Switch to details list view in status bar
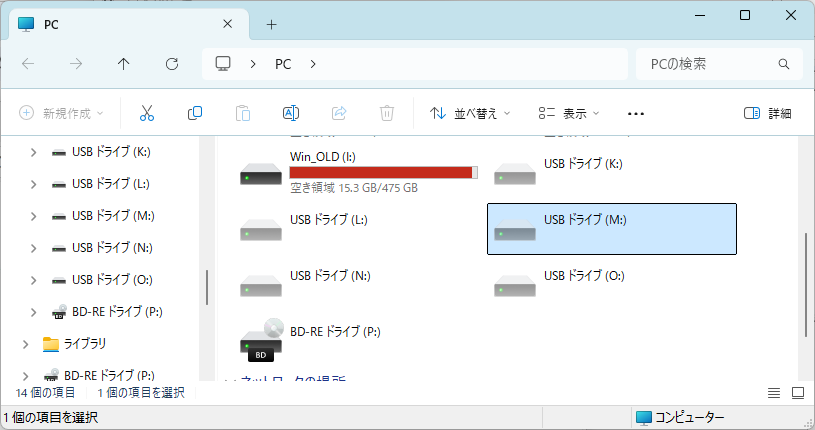815x430 pixels. [773, 394]
